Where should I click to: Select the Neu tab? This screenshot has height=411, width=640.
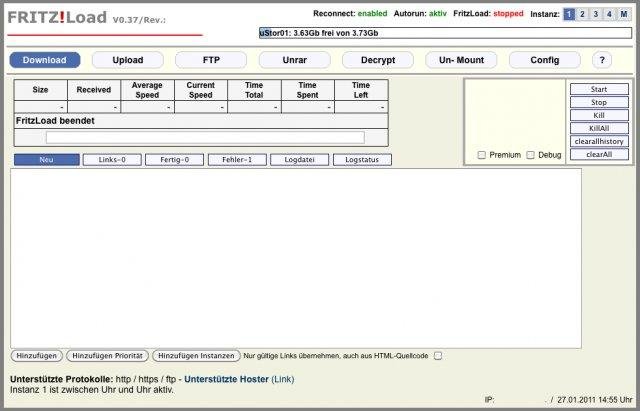pos(47,160)
